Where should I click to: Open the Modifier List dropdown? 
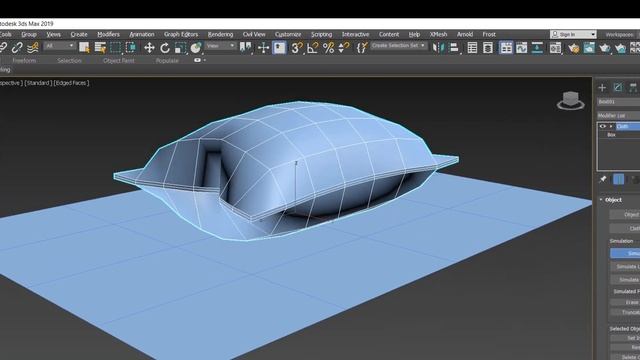tap(618, 116)
